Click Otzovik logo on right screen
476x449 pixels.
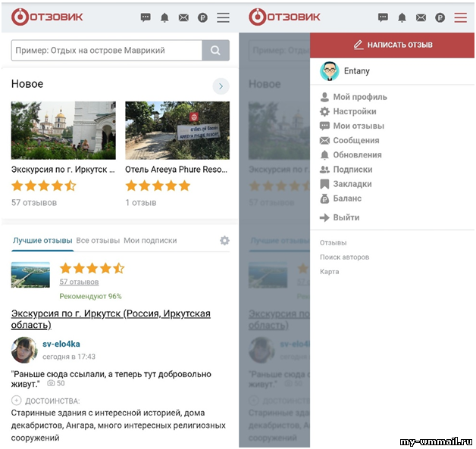point(284,17)
